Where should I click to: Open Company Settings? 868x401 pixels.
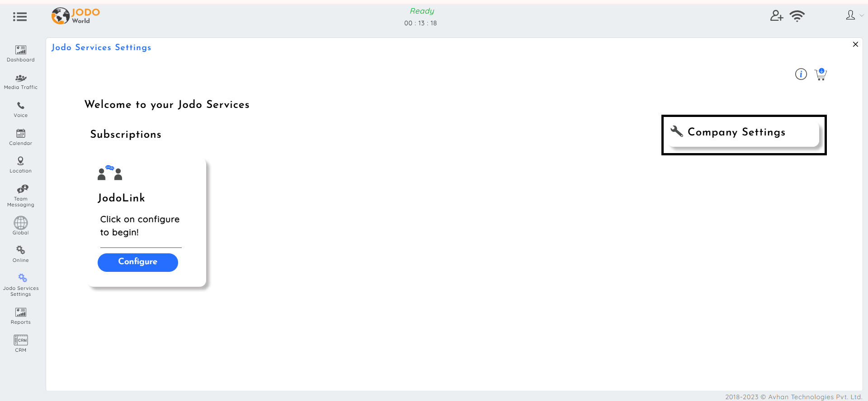[744, 132]
